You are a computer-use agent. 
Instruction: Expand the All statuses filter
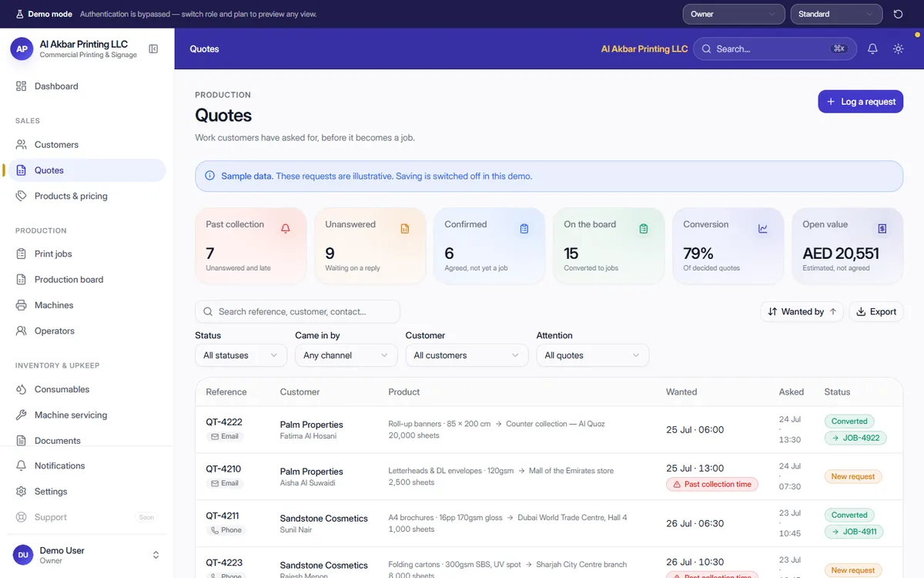(241, 355)
